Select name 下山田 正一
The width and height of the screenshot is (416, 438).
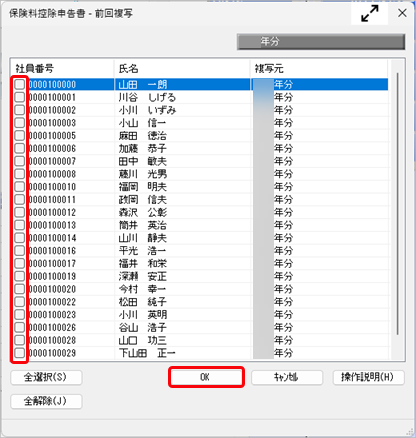pyautogui.click(x=147, y=353)
